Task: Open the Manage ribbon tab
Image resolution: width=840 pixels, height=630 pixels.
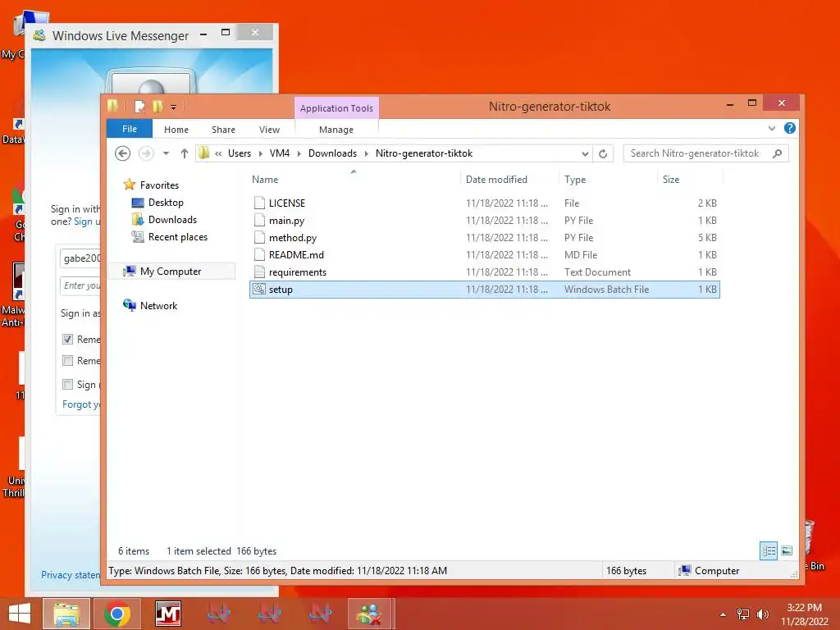Action: pyautogui.click(x=336, y=130)
